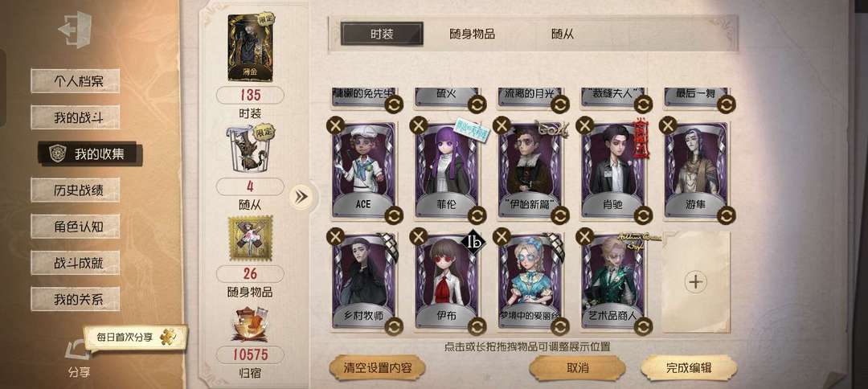Screen dimensions: 868x389
Task: Expand panel with double-arrow button
Action: pyautogui.click(x=301, y=196)
